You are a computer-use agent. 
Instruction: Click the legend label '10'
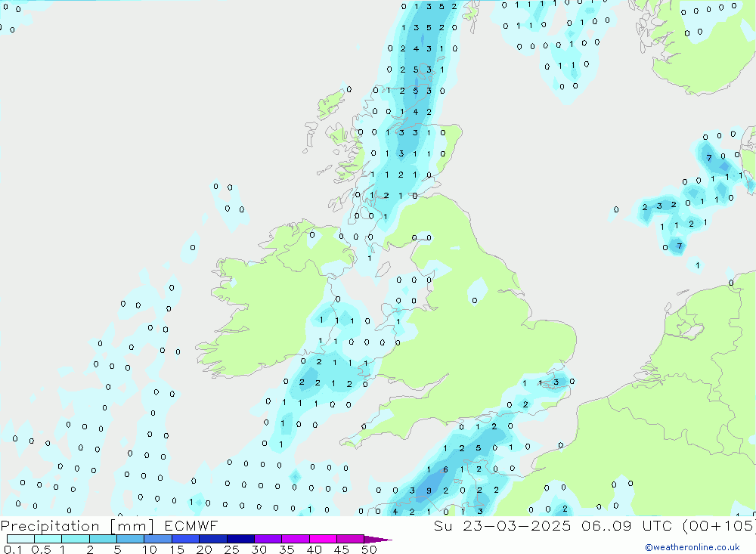pos(150,549)
